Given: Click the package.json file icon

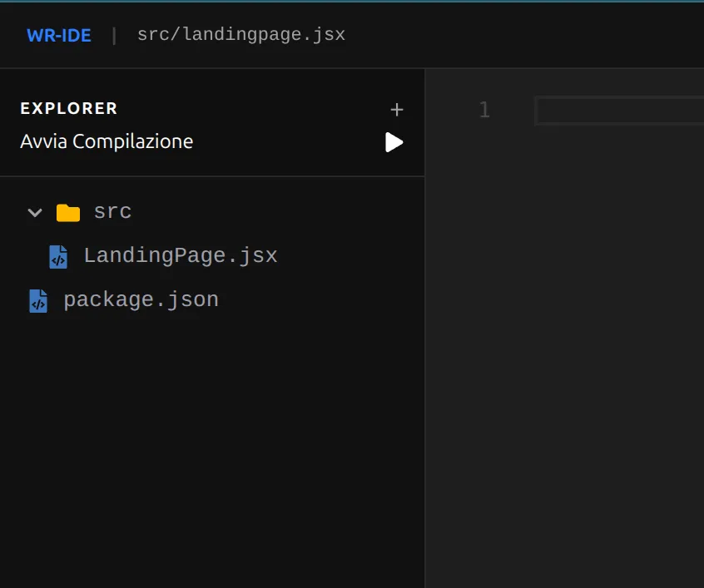Looking at the screenshot, I should click(38, 301).
